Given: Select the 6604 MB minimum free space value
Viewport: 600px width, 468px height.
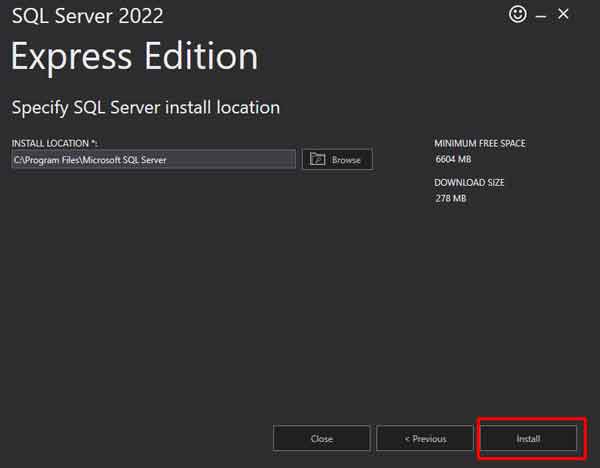Looking at the screenshot, I should point(453,159).
